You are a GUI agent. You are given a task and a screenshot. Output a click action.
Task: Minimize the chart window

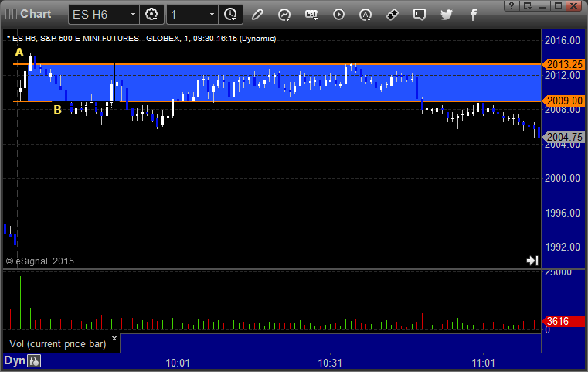pos(542,5)
